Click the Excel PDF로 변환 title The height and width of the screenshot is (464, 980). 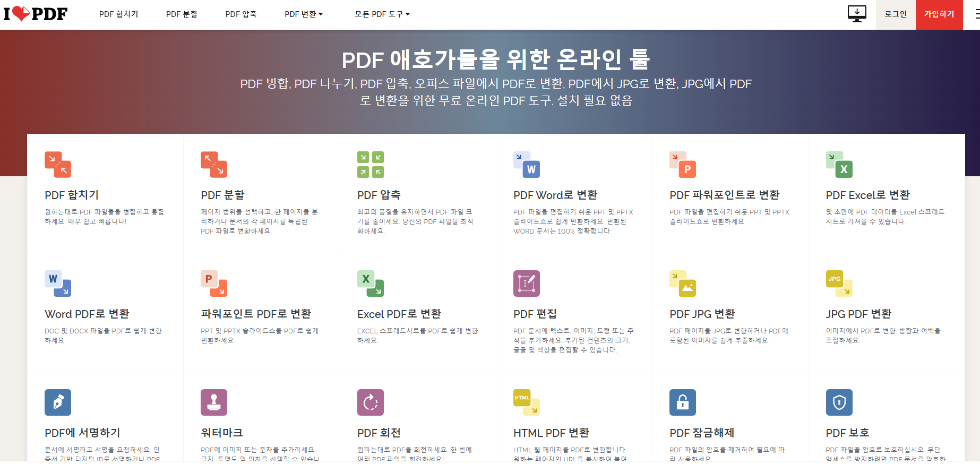tap(399, 314)
